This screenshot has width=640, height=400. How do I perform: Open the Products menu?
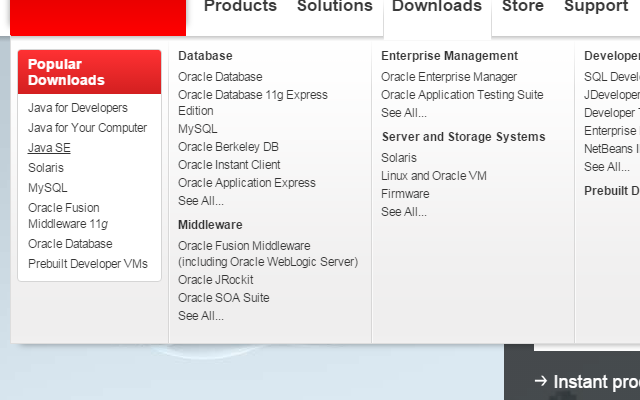click(x=240, y=7)
